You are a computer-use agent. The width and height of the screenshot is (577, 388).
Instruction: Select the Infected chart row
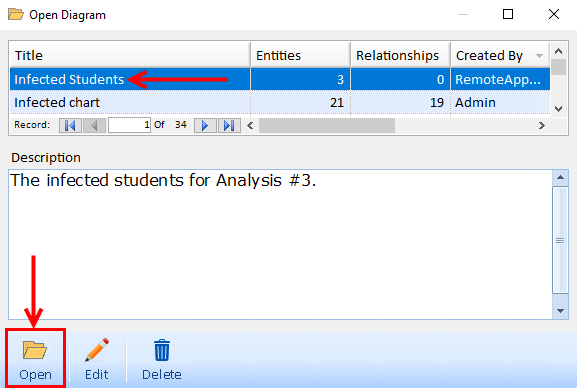tap(280, 102)
